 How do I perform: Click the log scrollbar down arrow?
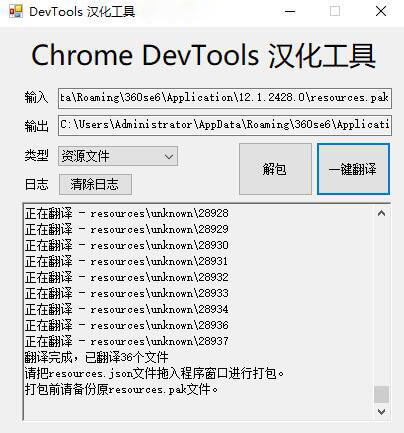381,412
